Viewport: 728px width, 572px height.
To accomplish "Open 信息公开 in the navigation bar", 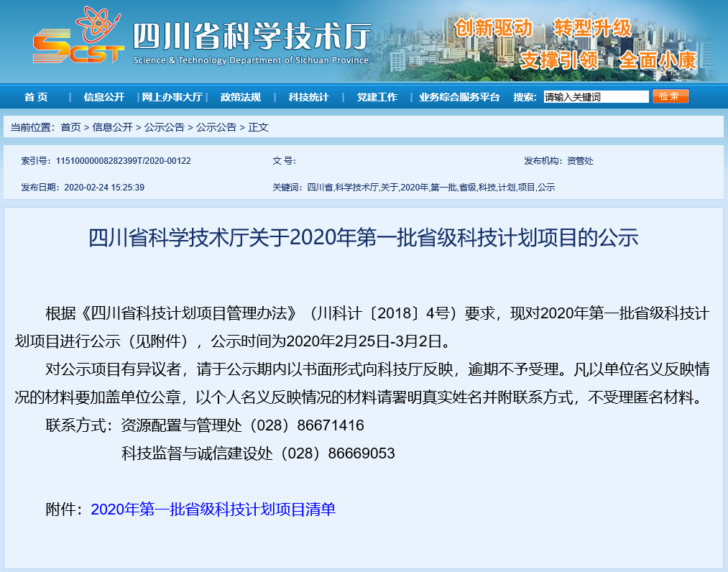I will click(x=104, y=97).
